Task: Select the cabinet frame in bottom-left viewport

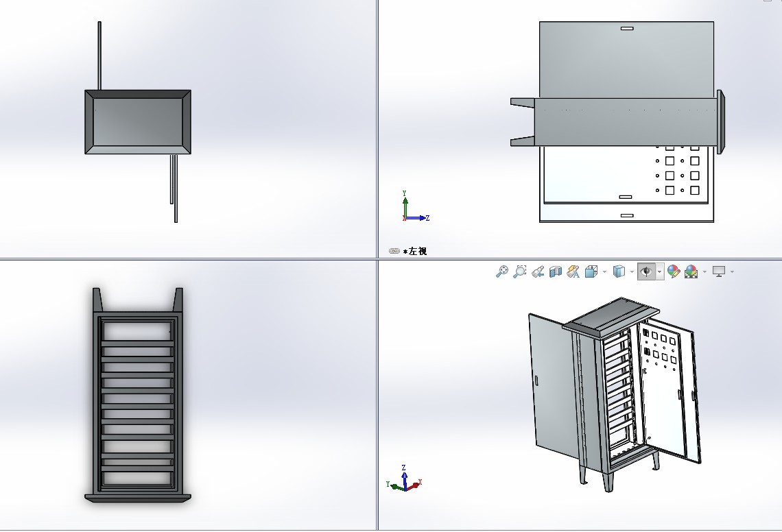Action: pos(138,395)
